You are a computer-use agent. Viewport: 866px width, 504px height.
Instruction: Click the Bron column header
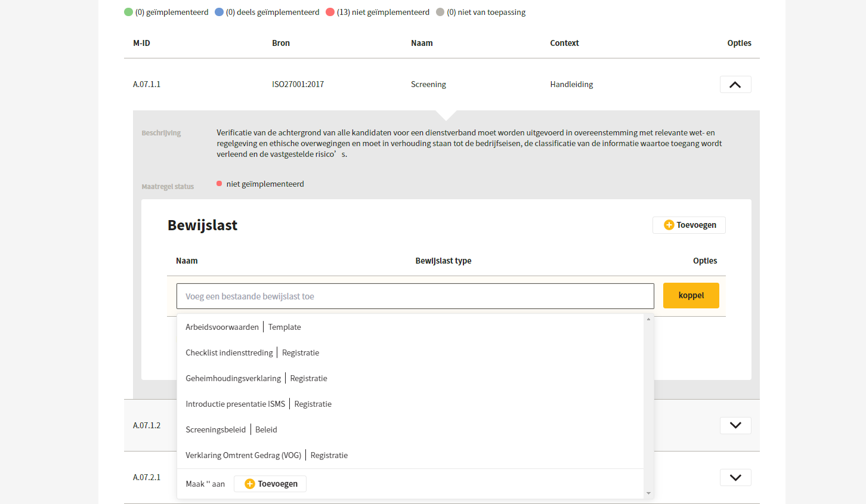coord(281,43)
